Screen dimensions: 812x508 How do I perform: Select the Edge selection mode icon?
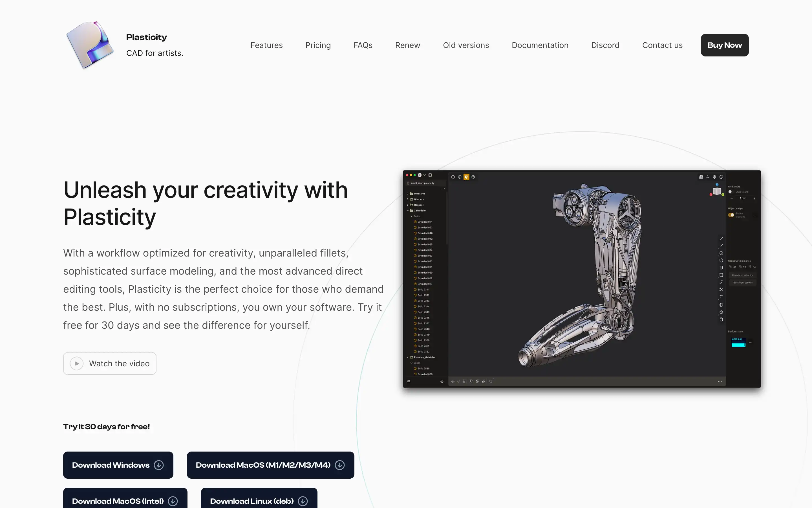coord(460,177)
